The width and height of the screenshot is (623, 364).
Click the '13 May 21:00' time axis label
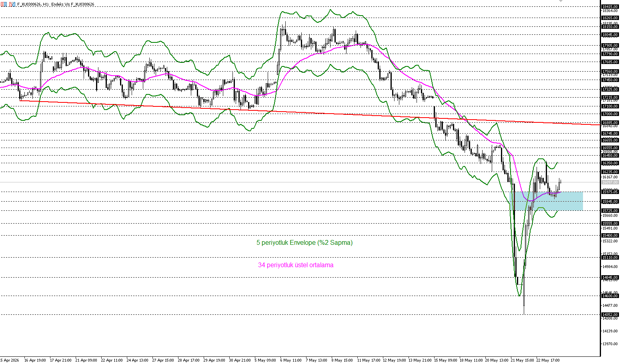click(x=420, y=360)
